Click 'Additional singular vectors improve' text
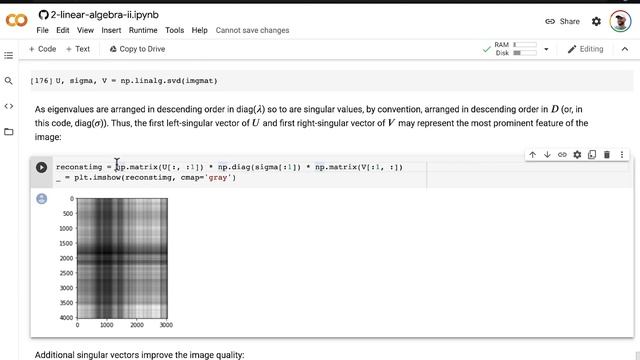This screenshot has height=360, width=640. coord(140,355)
